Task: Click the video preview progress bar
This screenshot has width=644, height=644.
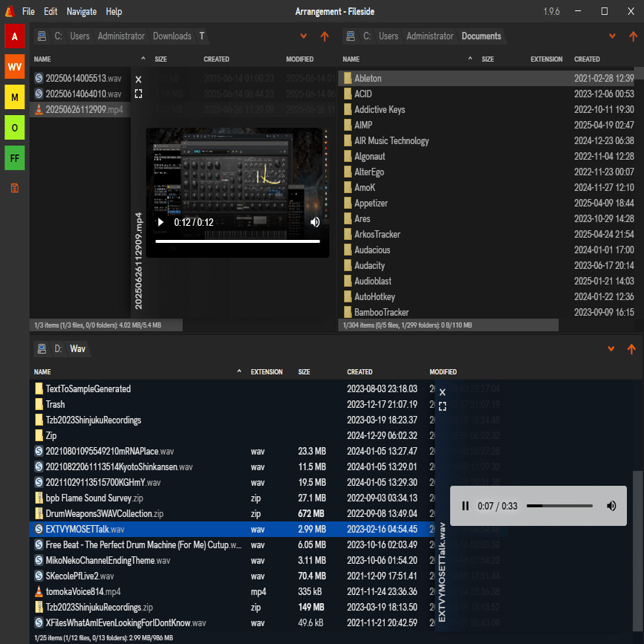Action: [238, 241]
